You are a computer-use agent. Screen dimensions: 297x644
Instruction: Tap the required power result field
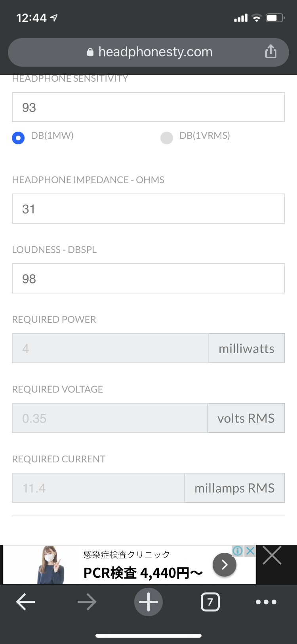pos(110,348)
